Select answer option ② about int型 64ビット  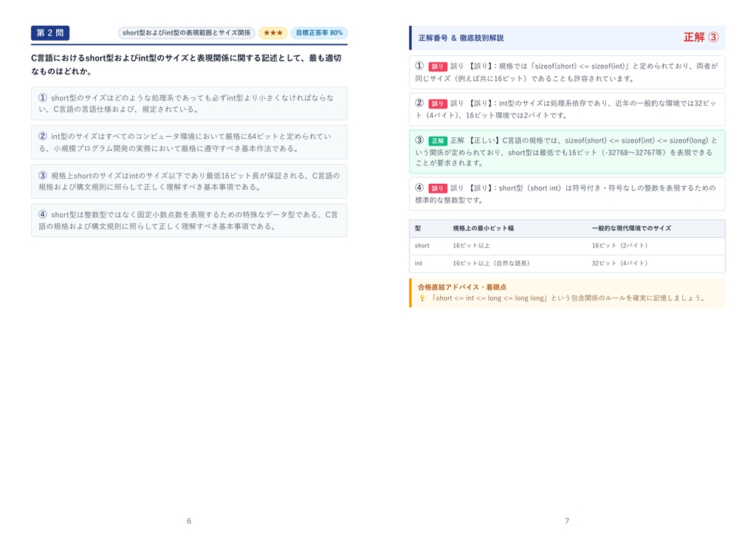click(x=189, y=143)
